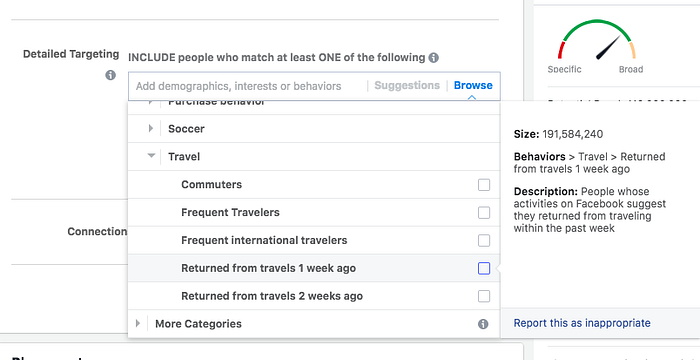700x360 pixels.
Task: Click the Add demographics, interests or behaviors field
Action: [x=248, y=86]
